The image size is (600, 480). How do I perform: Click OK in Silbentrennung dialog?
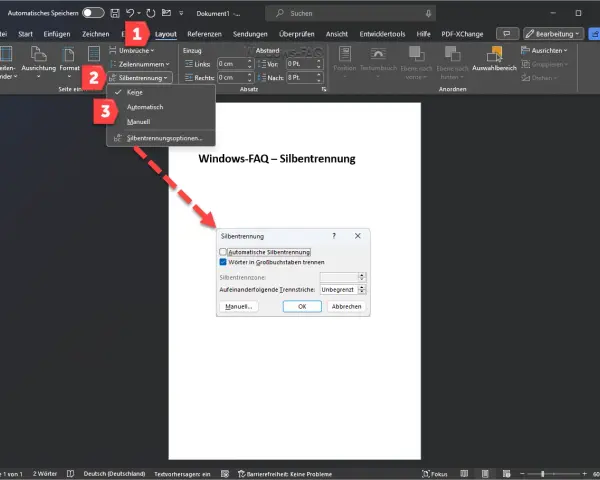pos(302,307)
